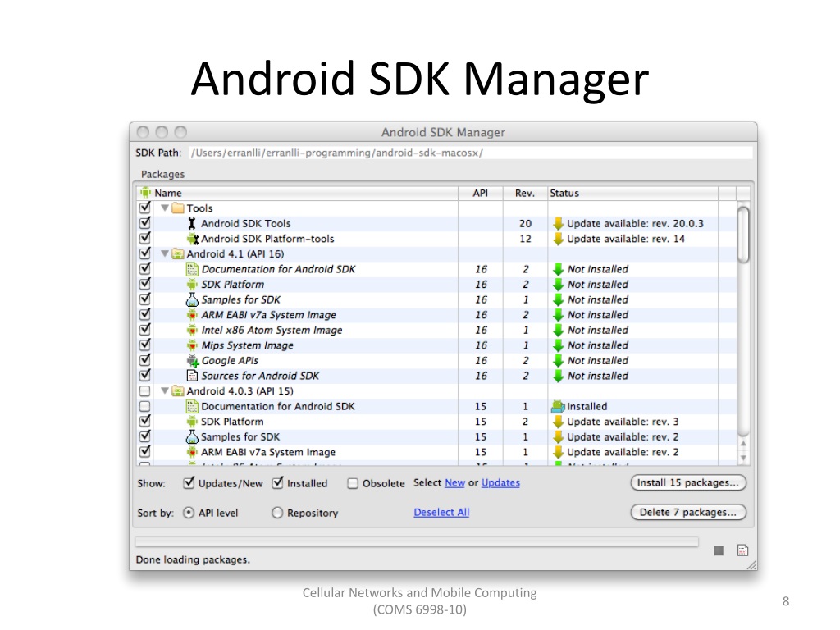
Task: Click the API column header
Action: [481, 193]
